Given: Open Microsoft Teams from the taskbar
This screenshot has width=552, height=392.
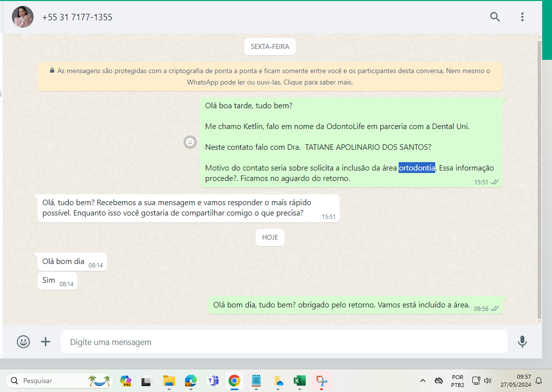Looking at the screenshot, I should 213,381.
